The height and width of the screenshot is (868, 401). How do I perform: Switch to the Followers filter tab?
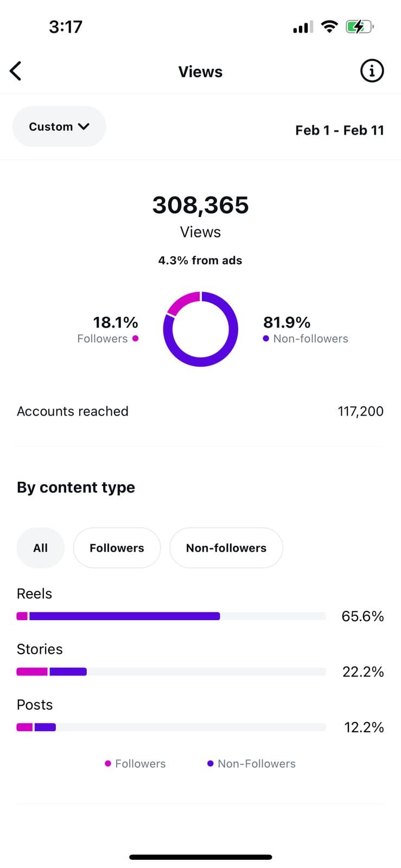(117, 548)
